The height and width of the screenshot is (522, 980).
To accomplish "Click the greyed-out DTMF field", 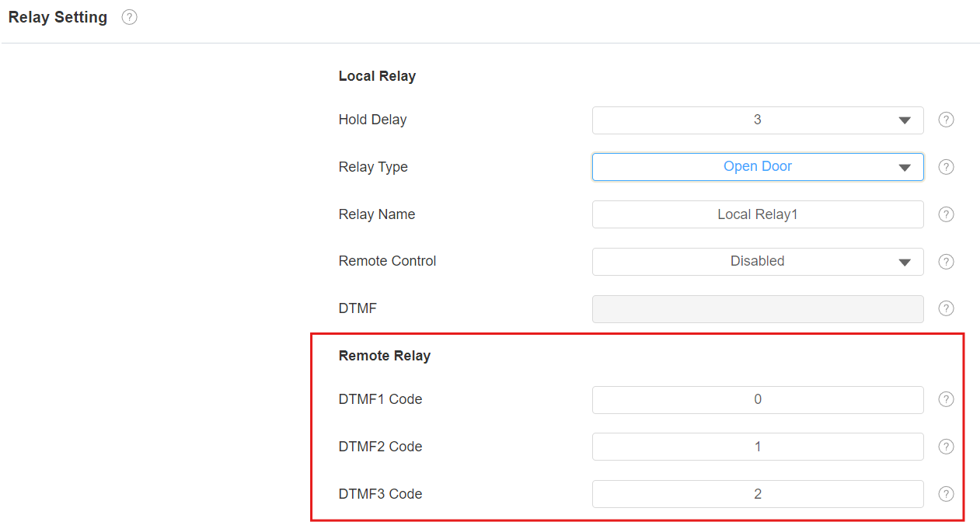I will pyautogui.click(x=758, y=309).
